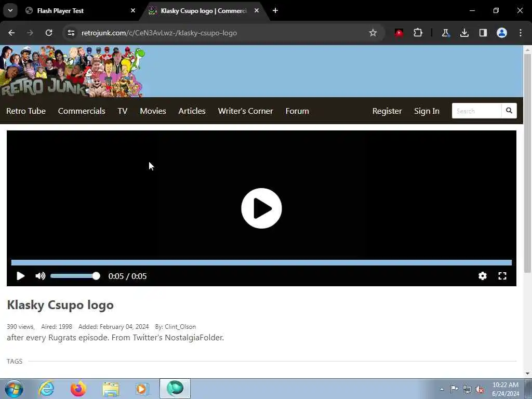The height and width of the screenshot is (399, 532).
Task: Click the video volume slider
Action: click(x=75, y=276)
